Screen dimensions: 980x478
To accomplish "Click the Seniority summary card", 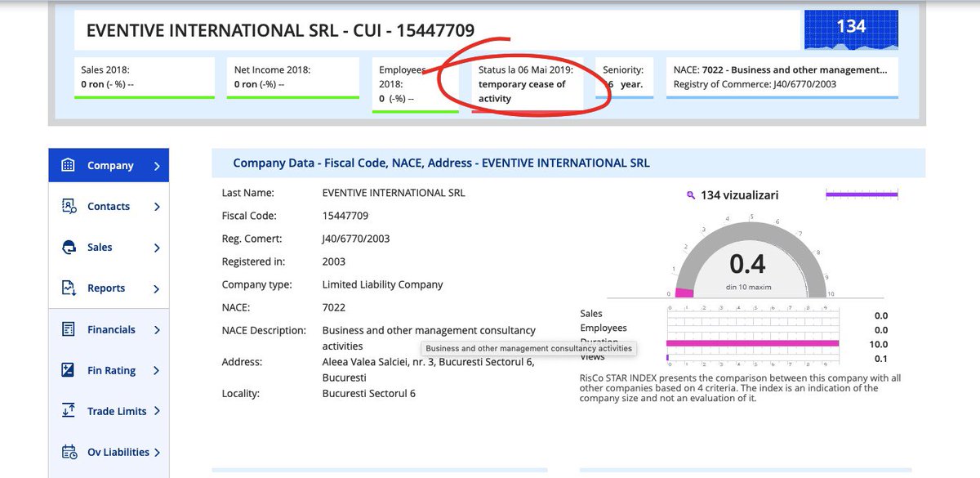I will (624, 78).
